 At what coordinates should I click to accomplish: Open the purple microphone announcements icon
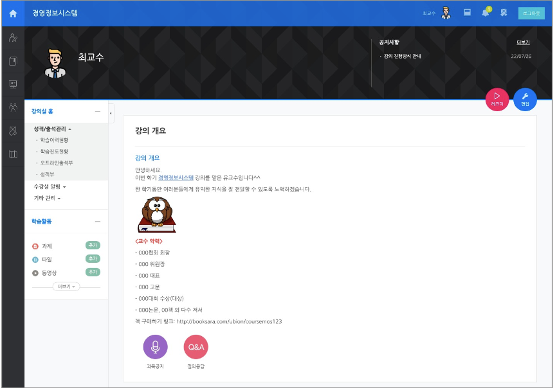tap(155, 347)
